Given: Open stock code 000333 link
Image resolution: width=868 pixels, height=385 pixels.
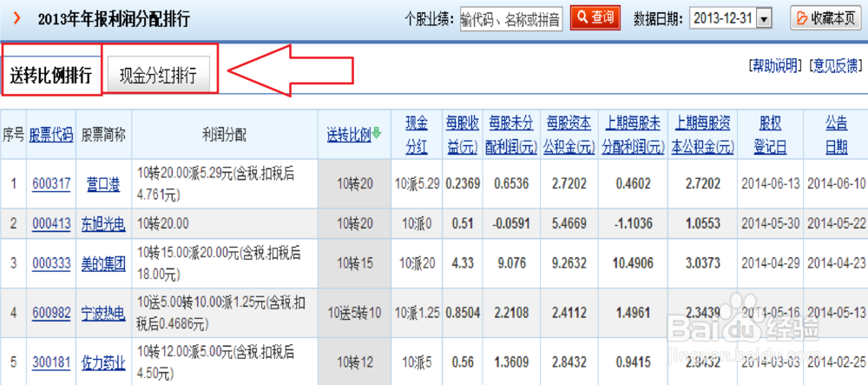Looking at the screenshot, I should tap(51, 263).
